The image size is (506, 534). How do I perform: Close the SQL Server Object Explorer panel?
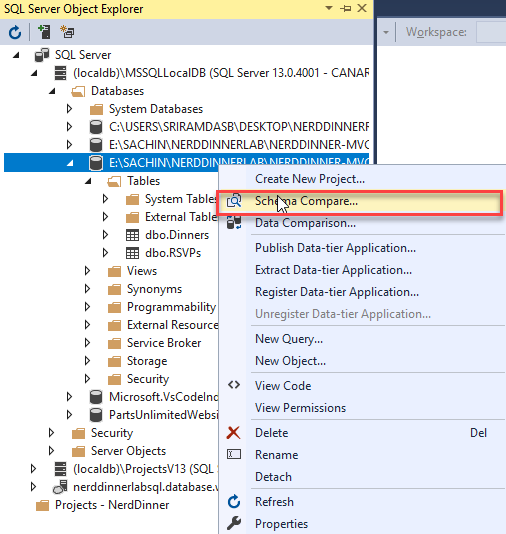(362, 8)
